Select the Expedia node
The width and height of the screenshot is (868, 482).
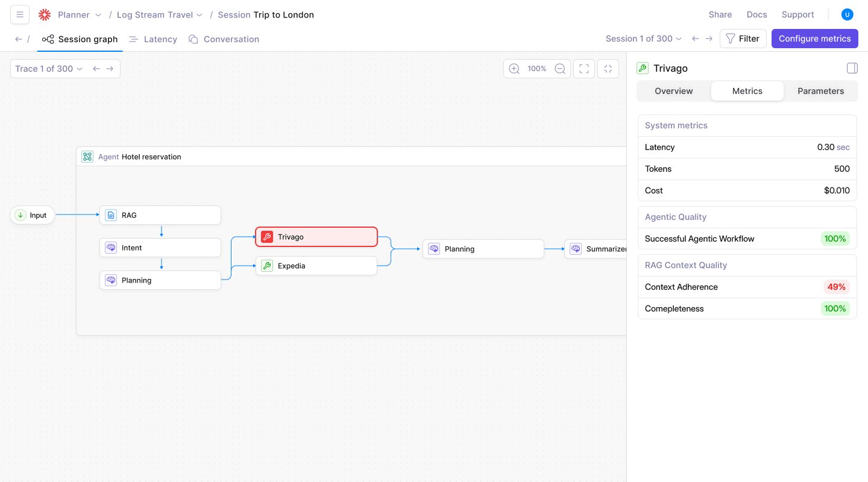(x=316, y=266)
